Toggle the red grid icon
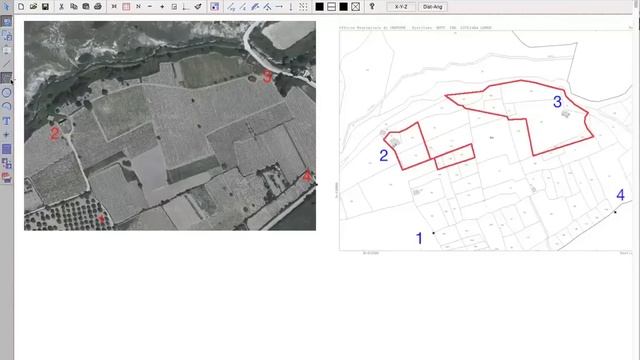640x360 pixels. tap(126, 7)
